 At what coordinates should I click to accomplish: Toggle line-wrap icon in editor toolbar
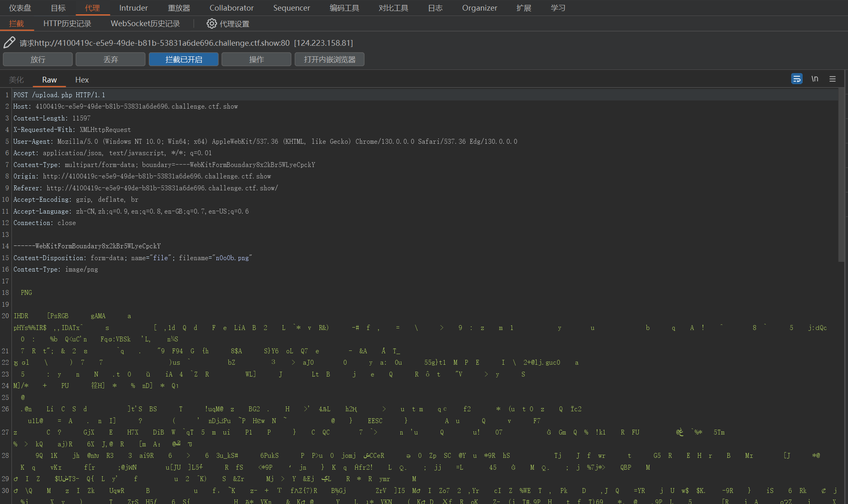[797, 79]
